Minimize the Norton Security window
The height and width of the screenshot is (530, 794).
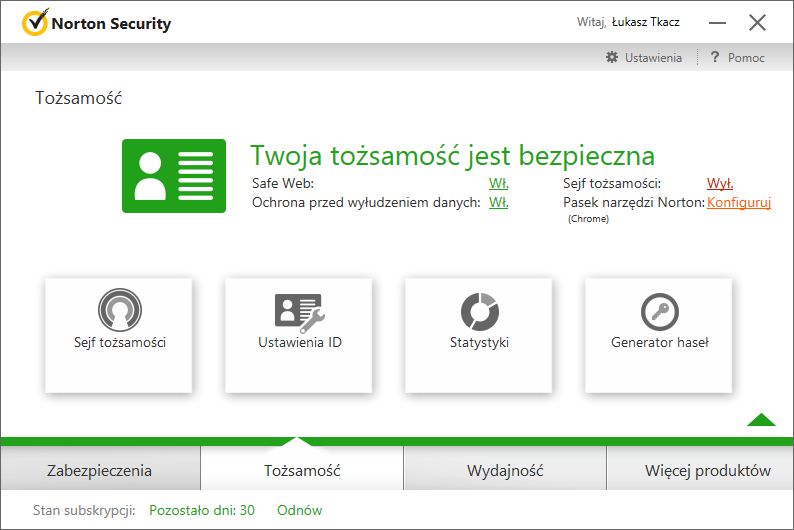click(717, 23)
